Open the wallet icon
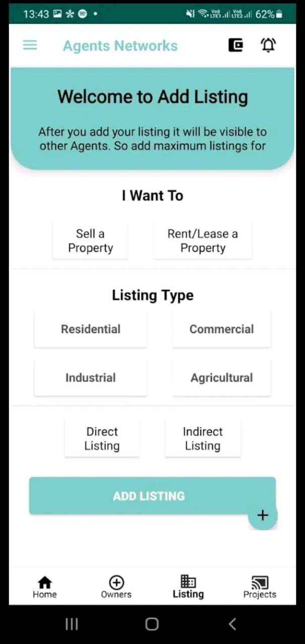Image resolution: width=305 pixels, height=644 pixels. click(x=236, y=45)
